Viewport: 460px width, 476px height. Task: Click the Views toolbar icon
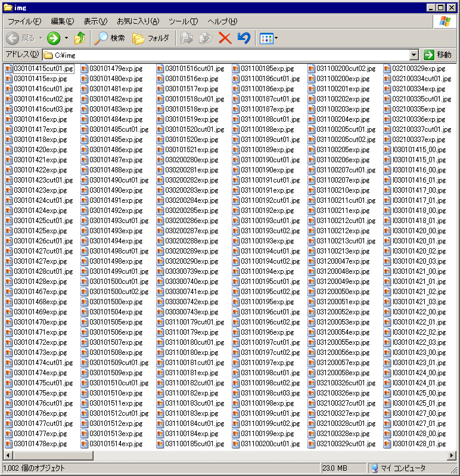266,38
